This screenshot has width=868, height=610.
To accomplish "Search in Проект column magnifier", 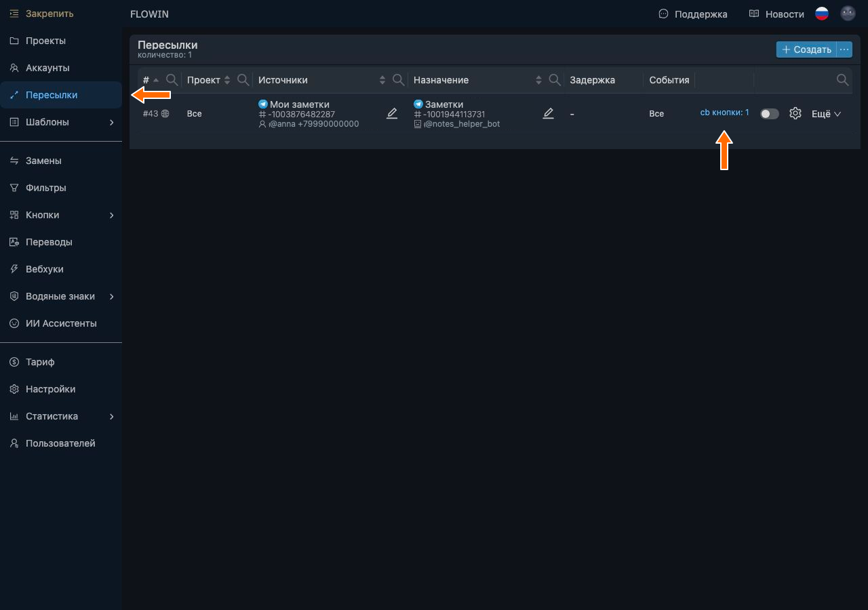I will [x=243, y=80].
